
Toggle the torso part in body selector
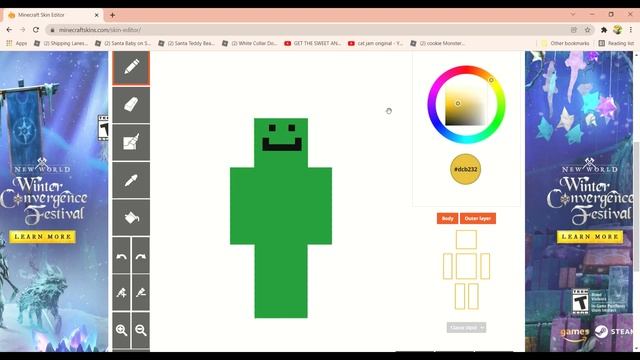(466, 266)
